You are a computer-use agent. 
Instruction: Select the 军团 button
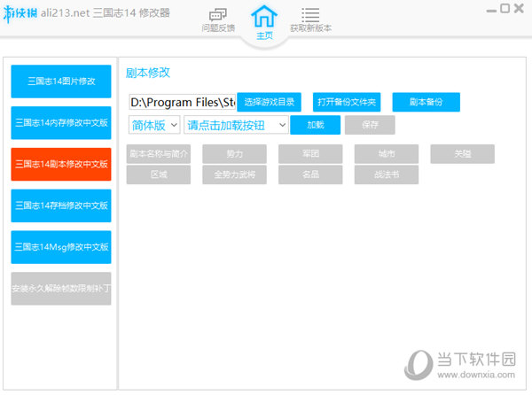coord(310,154)
